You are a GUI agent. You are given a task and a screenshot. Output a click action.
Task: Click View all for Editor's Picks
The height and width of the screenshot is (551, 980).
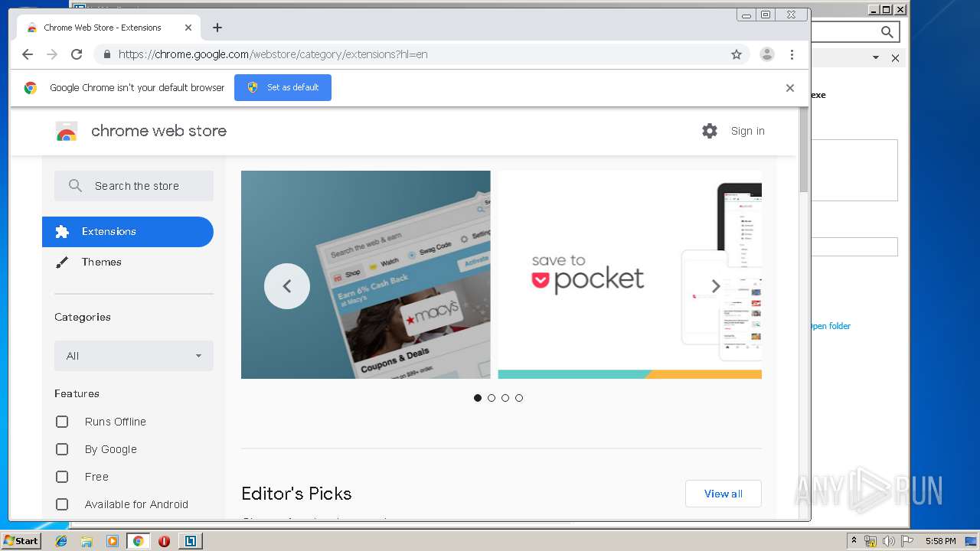pyautogui.click(x=724, y=494)
